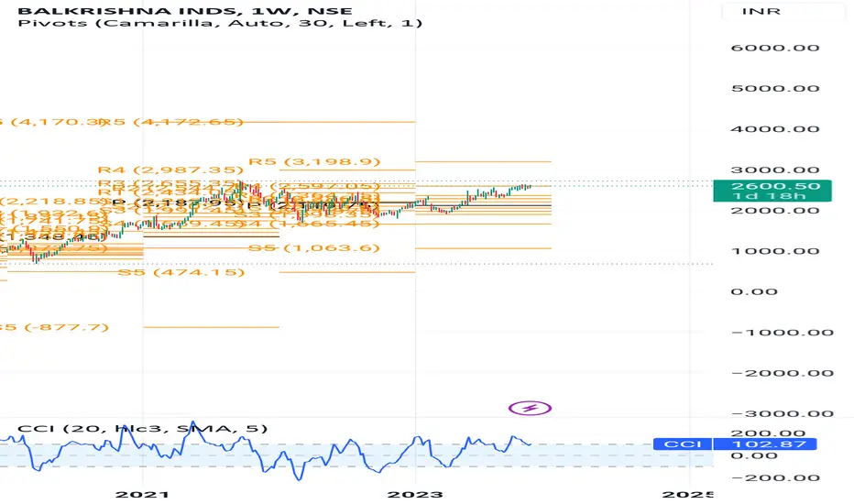
Task: Click the blue CCI label tag
Action: 683,444
